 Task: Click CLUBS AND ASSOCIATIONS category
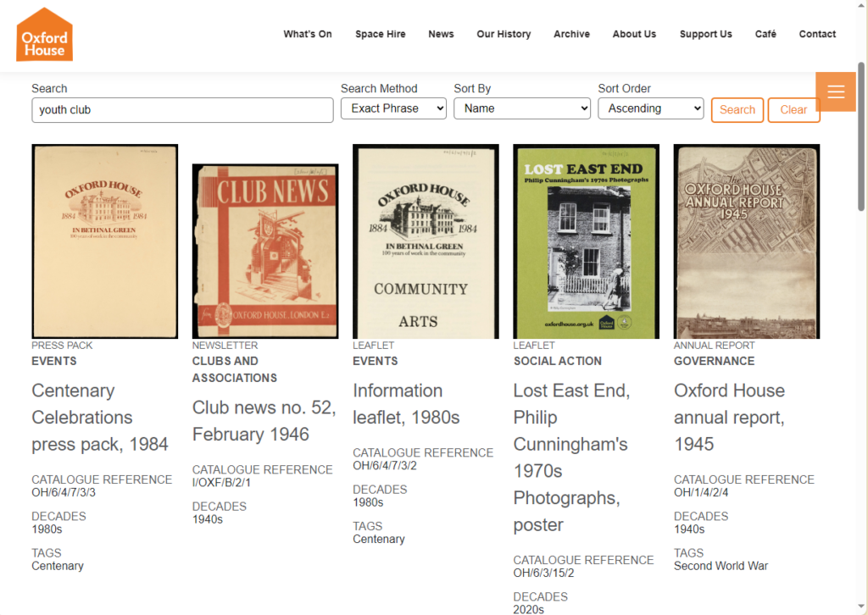click(x=235, y=369)
